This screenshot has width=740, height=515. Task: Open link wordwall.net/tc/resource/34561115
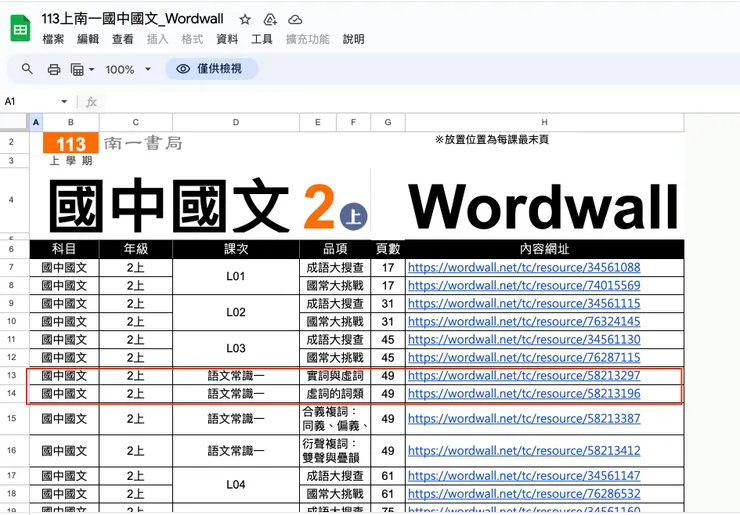[524, 304]
